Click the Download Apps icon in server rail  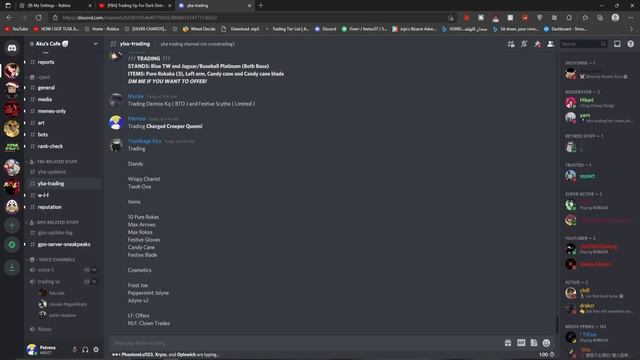[12, 268]
